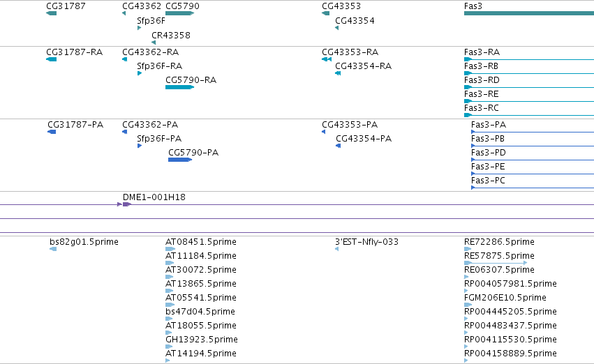Viewport: 594px width, 364px height.
Task: Click the RE57875.5prime EST arrow line
Action: tap(496, 263)
